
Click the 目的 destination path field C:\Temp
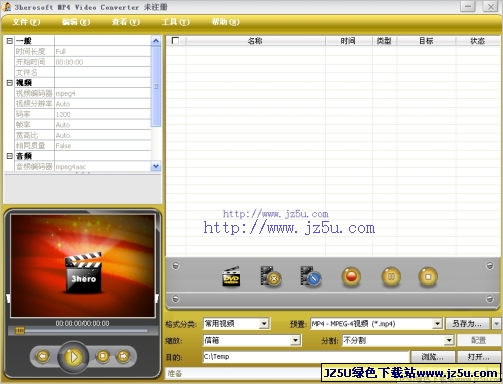(306, 357)
